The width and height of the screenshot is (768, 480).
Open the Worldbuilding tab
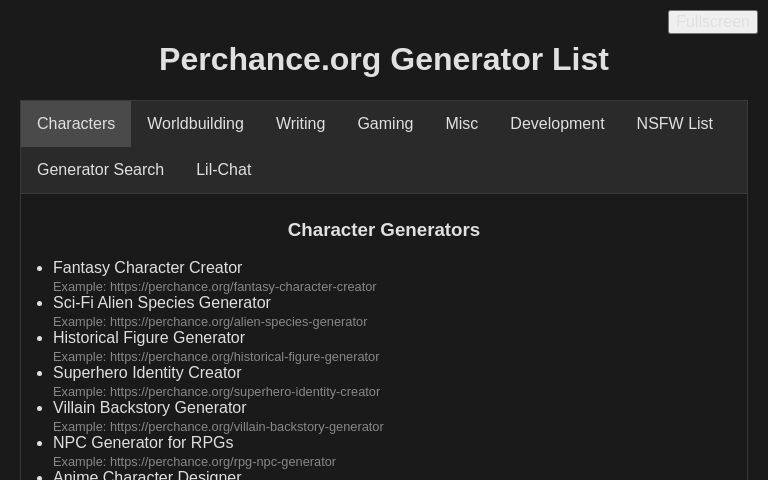click(195, 124)
